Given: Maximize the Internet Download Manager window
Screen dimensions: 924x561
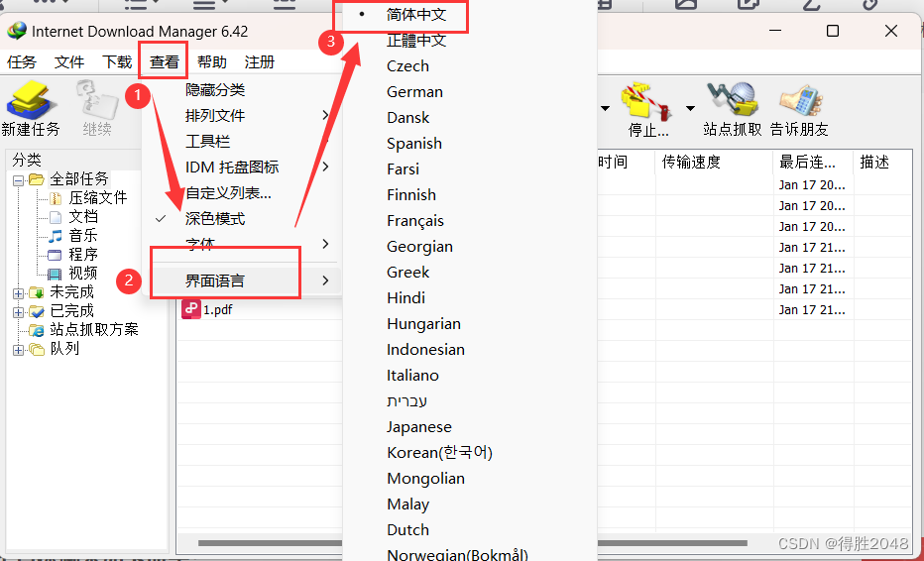Looking at the screenshot, I should [833, 31].
